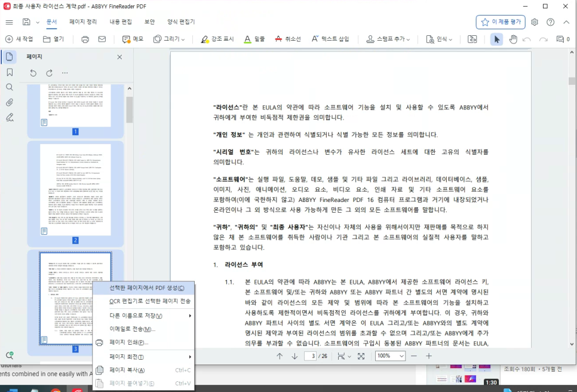
Task: Click the print icon in toolbar
Action: point(85,39)
